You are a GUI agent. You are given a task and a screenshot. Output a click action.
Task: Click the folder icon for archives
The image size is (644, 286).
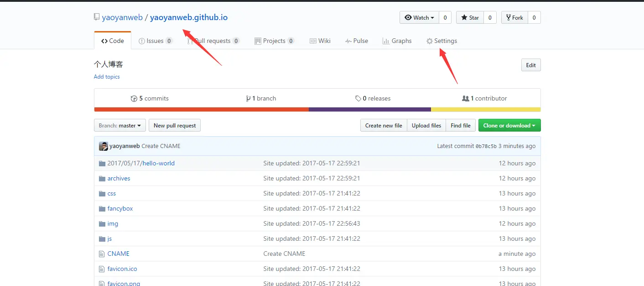[x=102, y=178]
